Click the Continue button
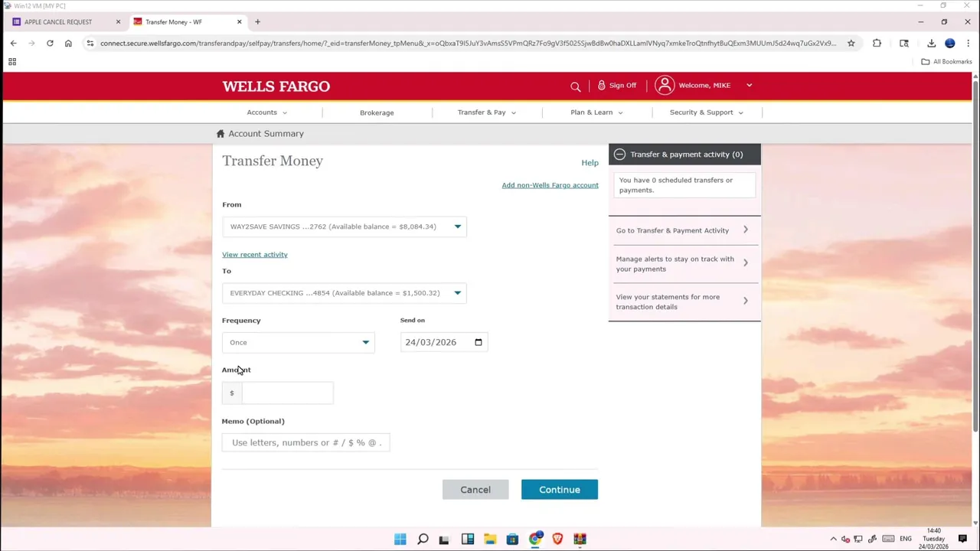This screenshot has width=980, height=551. point(560,490)
